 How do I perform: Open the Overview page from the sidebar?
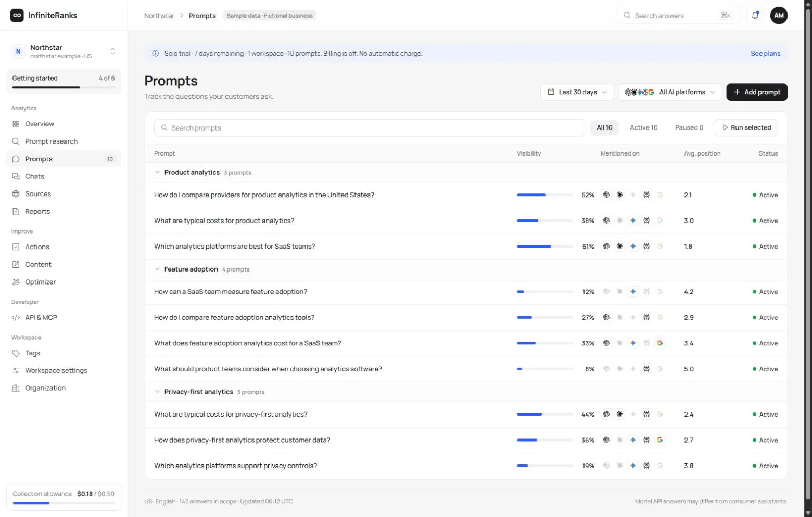[x=64, y=124]
